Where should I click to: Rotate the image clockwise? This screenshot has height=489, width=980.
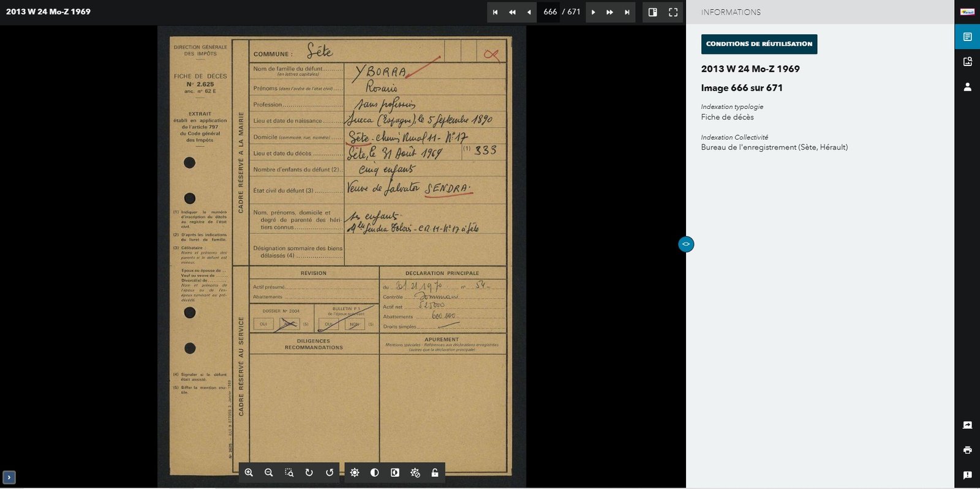pyautogui.click(x=309, y=472)
